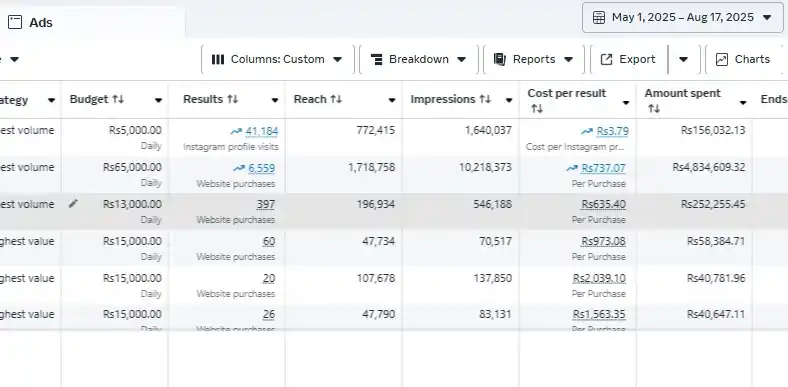Screen dimensions: 788x387
Task: Select the 1,640,037 impressions cell
Action: 461,137
